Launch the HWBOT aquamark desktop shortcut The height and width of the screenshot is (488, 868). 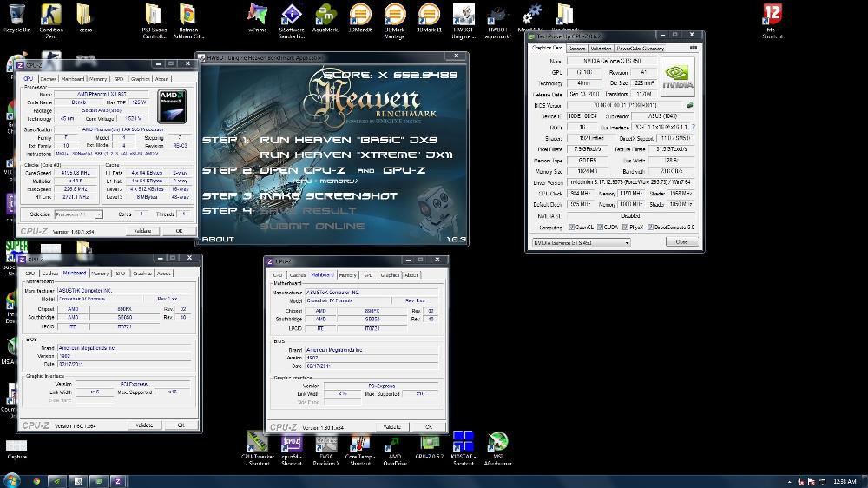pos(497,21)
